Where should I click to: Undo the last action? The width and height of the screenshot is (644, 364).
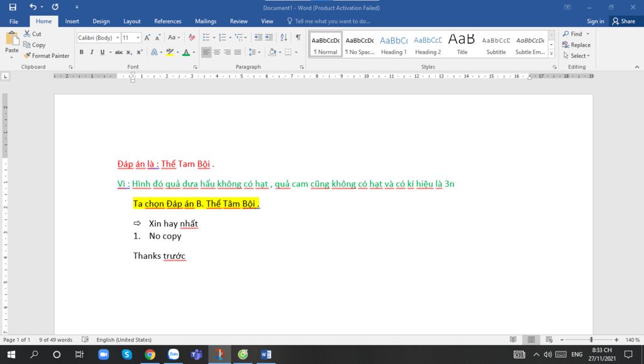33,7
